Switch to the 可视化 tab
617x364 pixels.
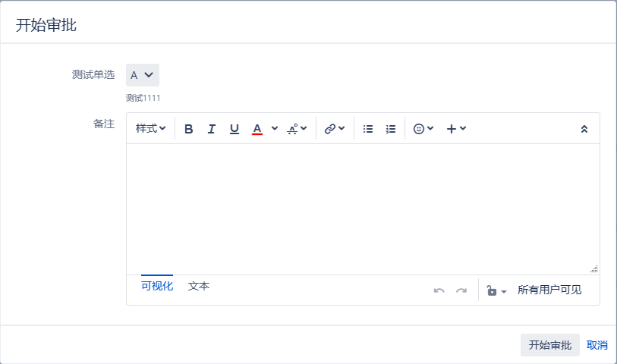pos(157,286)
